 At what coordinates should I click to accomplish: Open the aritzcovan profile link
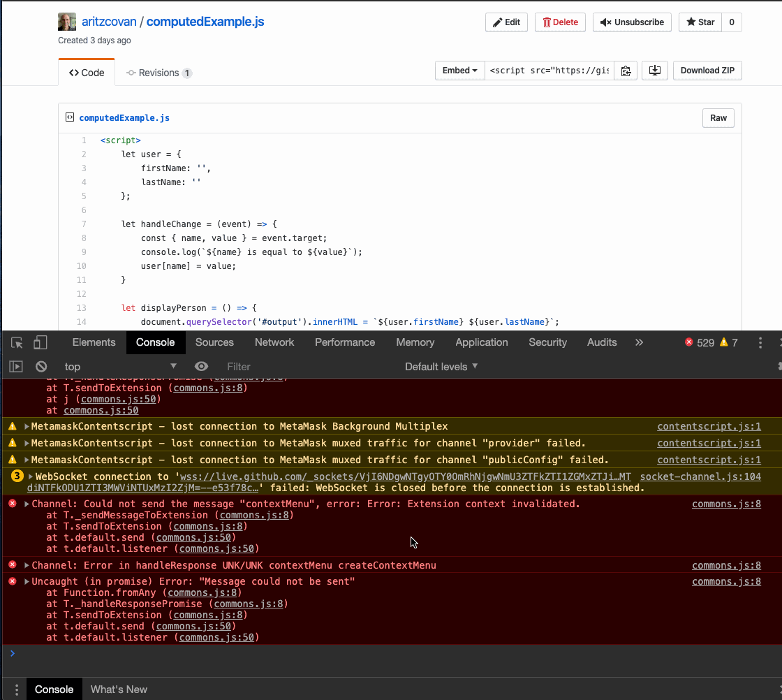tap(109, 22)
